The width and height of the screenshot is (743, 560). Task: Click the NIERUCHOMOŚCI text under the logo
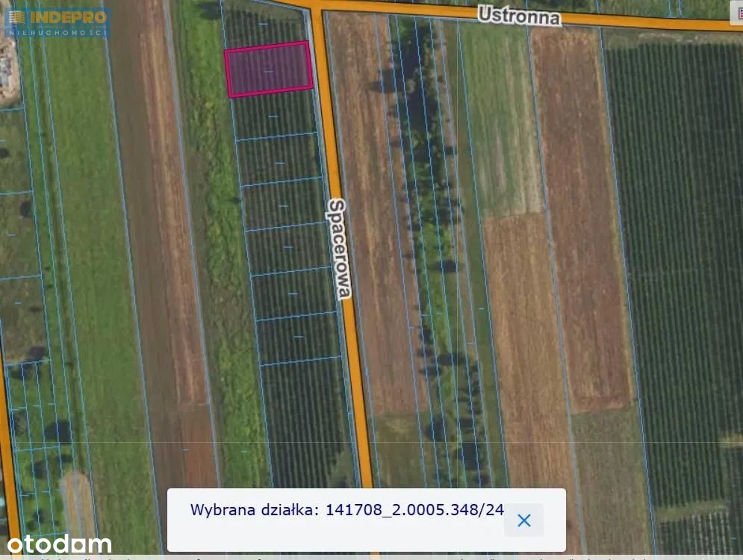57,32
